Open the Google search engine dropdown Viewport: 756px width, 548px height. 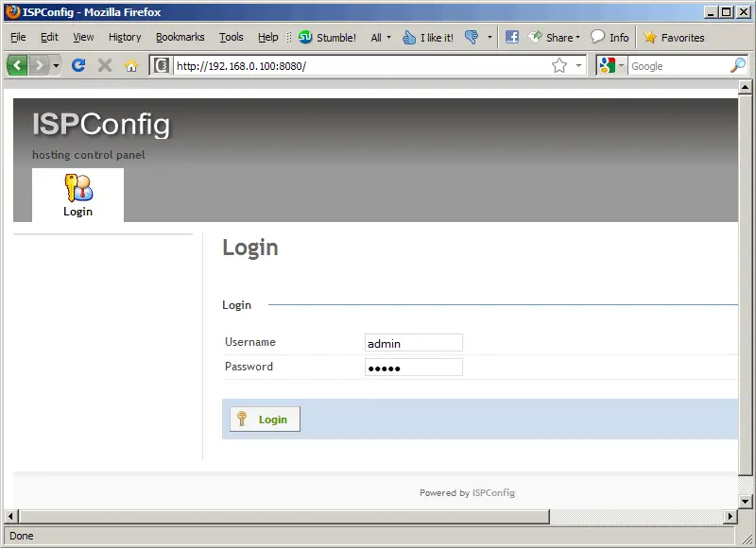(x=611, y=65)
